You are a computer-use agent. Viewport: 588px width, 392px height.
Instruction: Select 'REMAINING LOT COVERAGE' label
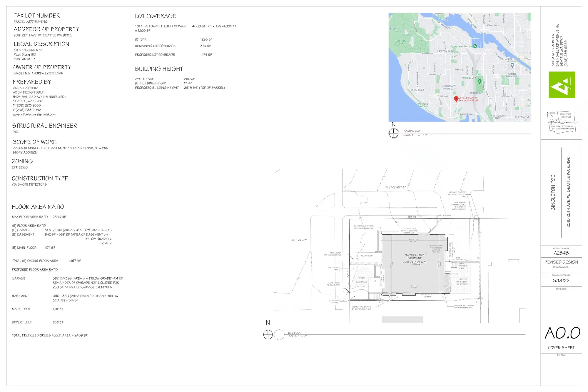pyautogui.click(x=155, y=46)
